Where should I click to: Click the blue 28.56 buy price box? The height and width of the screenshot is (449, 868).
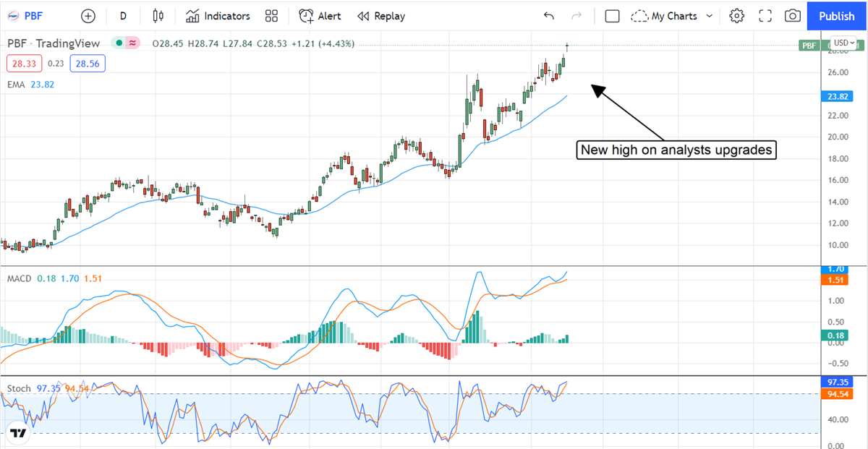pos(88,64)
